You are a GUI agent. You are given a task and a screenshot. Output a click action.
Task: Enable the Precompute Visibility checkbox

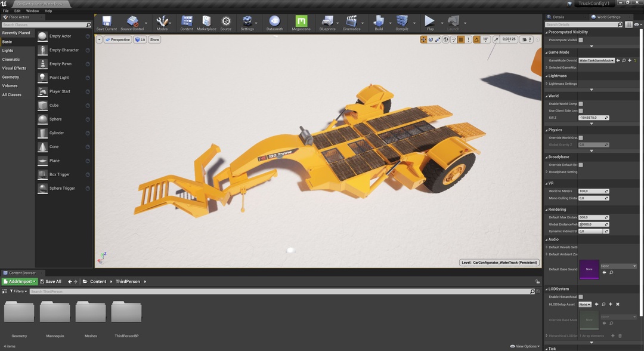(x=581, y=40)
